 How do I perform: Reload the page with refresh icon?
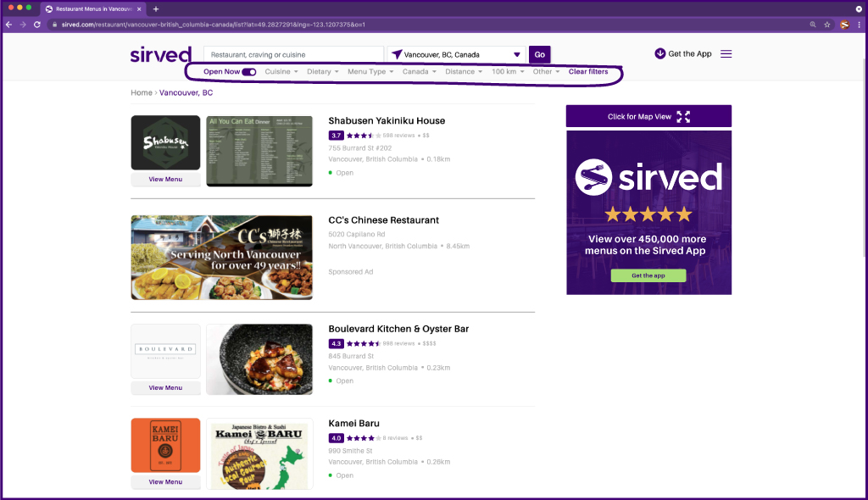(37, 25)
